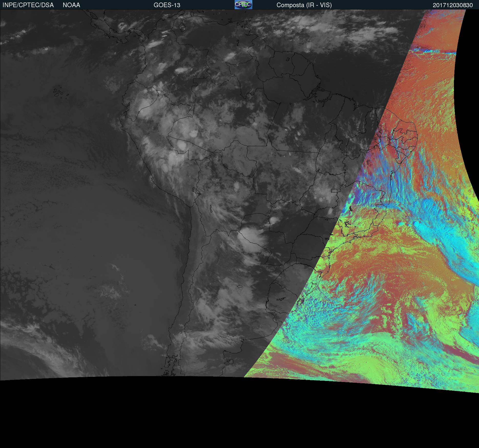Click the timestamp 201712030830
This screenshot has width=479, height=448.
tap(453, 5)
